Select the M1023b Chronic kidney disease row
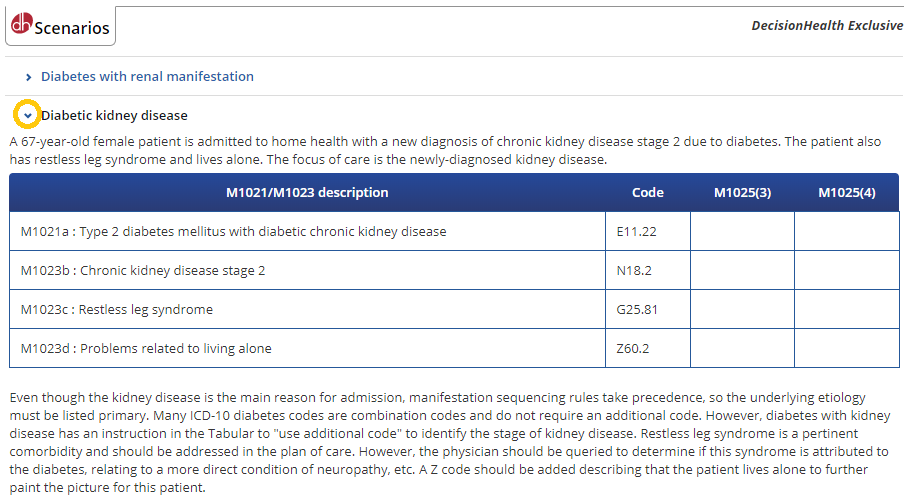Screen dimensions: 909x501 pyautogui.click(x=143, y=271)
